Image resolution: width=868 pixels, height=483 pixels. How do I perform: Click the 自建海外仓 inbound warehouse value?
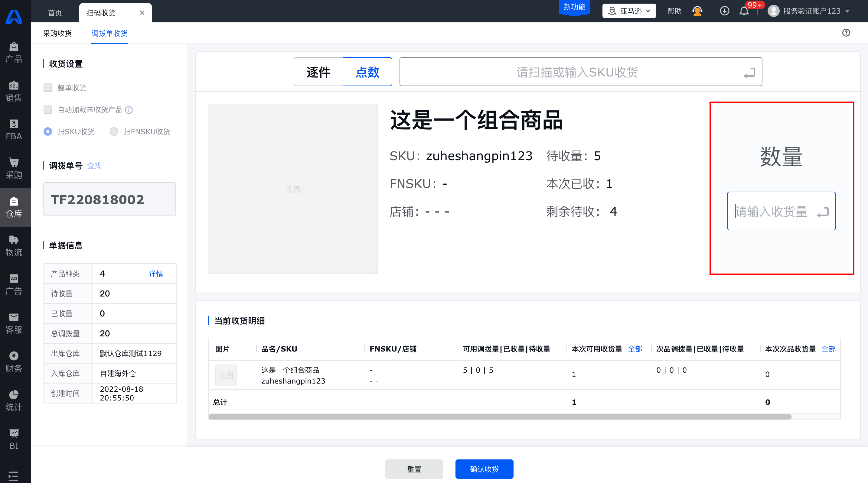pyautogui.click(x=118, y=374)
